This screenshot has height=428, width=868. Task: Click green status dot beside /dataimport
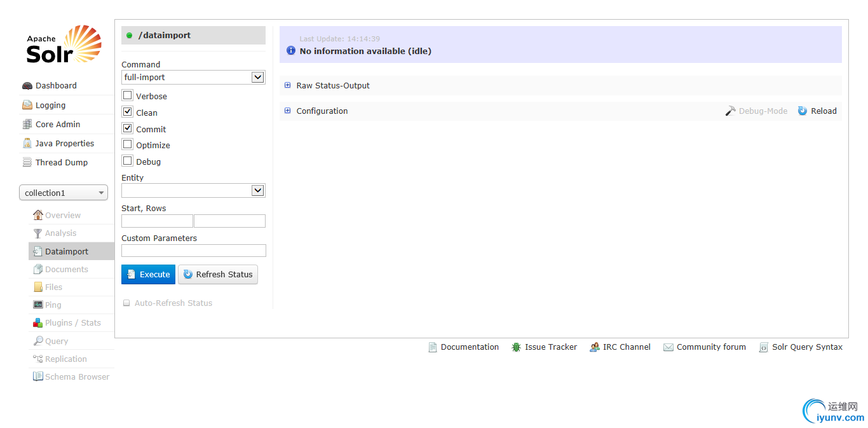[x=130, y=36]
